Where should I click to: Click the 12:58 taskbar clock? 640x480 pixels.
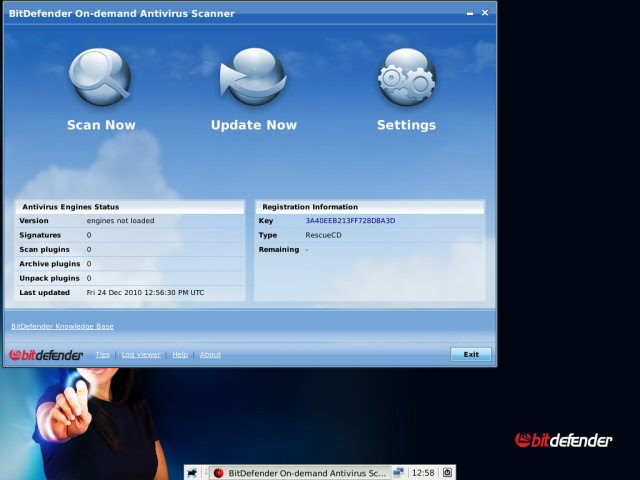coord(423,473)
